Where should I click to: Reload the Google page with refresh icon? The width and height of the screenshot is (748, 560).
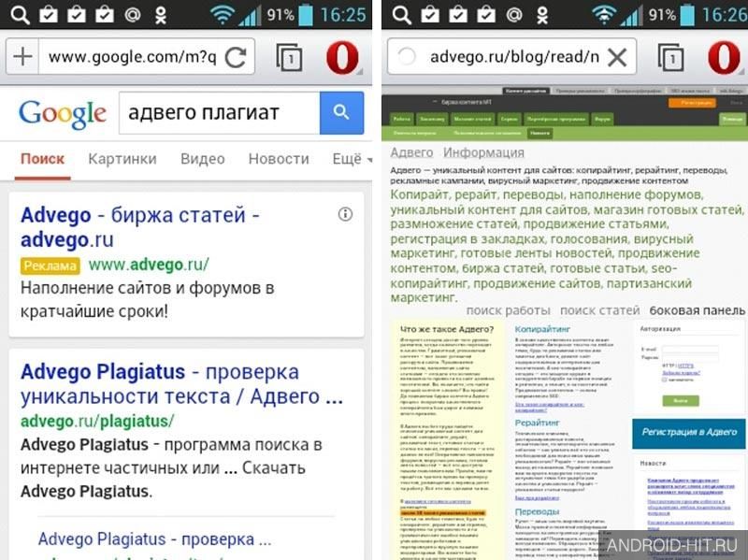tap(236, 57)
